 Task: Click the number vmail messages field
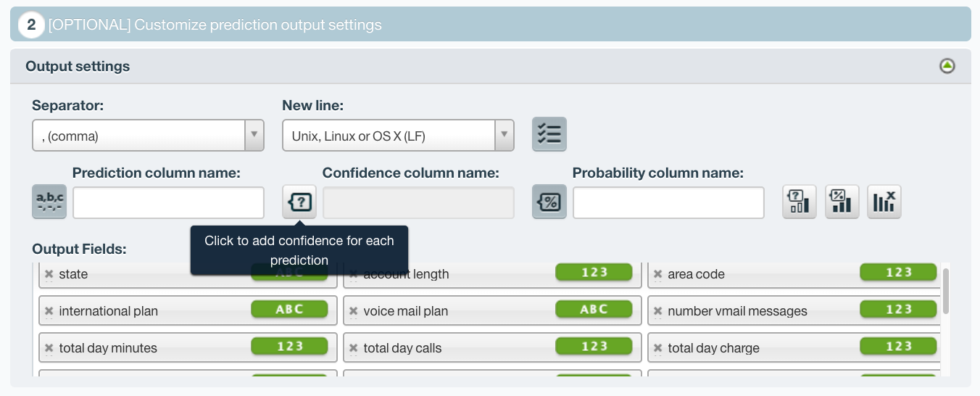(x=794, y=311)
